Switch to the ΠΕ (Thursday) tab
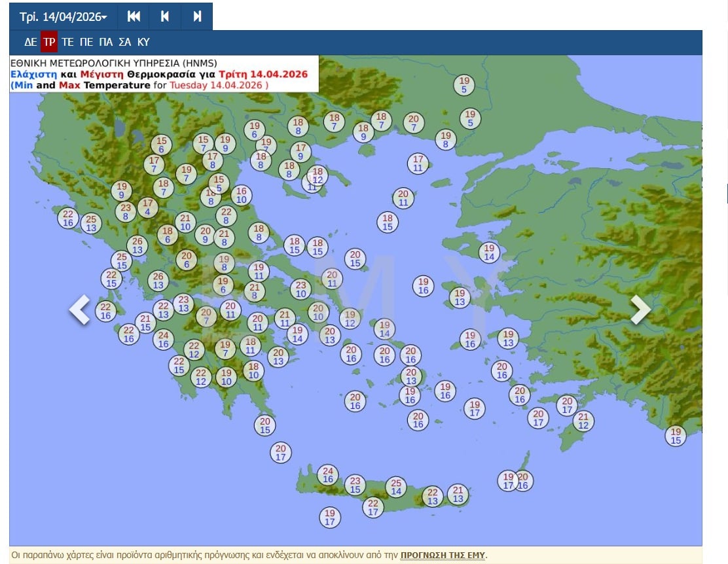The image size is (728, 564). [86, 42]
